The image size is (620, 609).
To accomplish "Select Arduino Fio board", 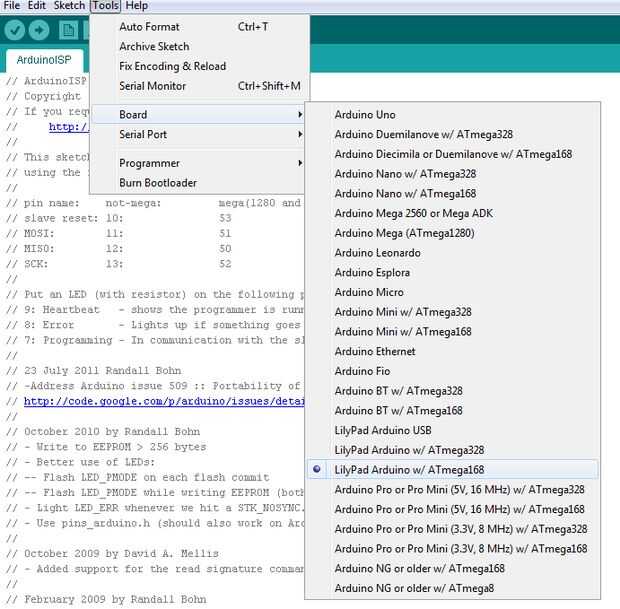I will 452,372.
